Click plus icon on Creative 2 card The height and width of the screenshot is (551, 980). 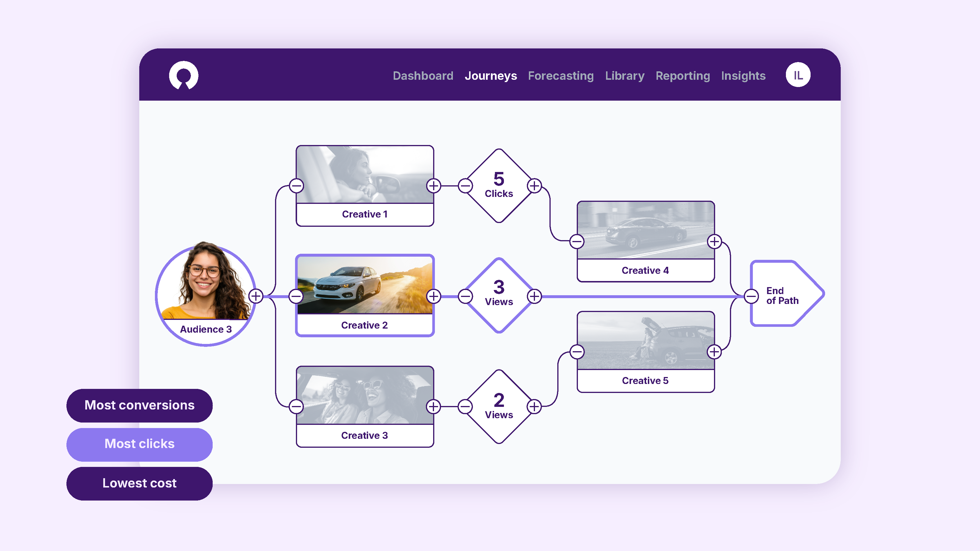pos(434,296)
